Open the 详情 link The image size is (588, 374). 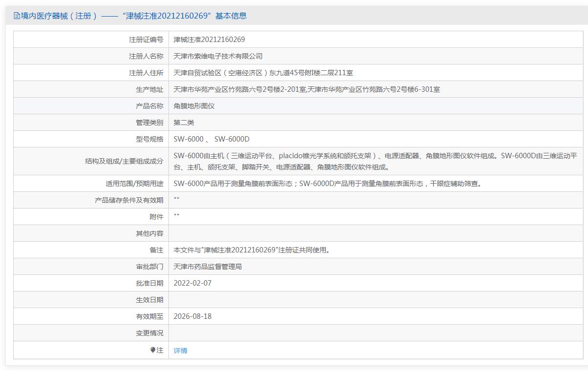tap(180, 351)
